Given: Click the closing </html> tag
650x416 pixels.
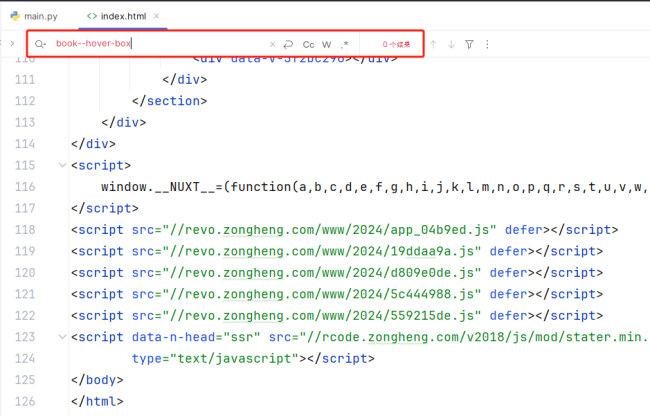Looking at the screenshot, I should tap(97, 401).
